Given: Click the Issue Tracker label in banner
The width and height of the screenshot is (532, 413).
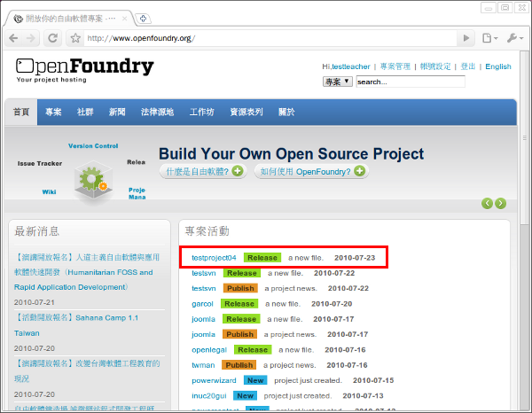Looking at the screenshot, I should pos(40,163).
